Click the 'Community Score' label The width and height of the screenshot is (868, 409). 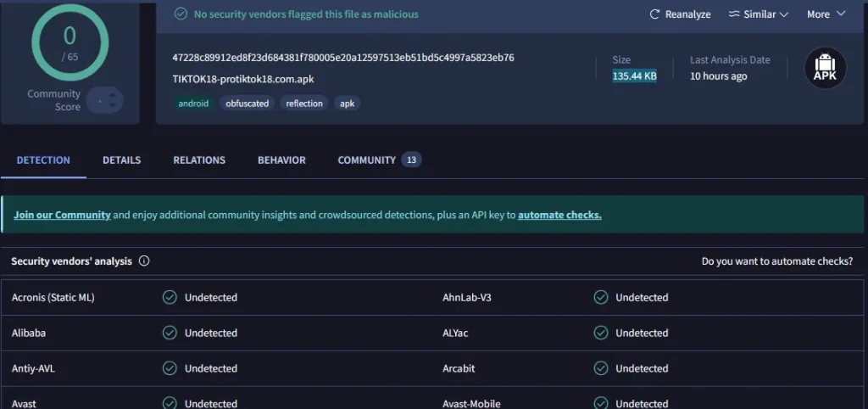click(x=53, y=100)
